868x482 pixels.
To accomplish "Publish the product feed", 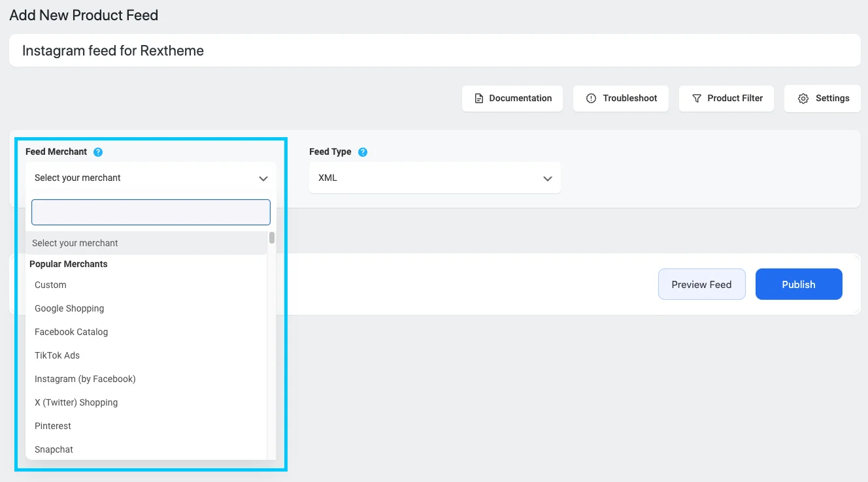I will [799, 284].
